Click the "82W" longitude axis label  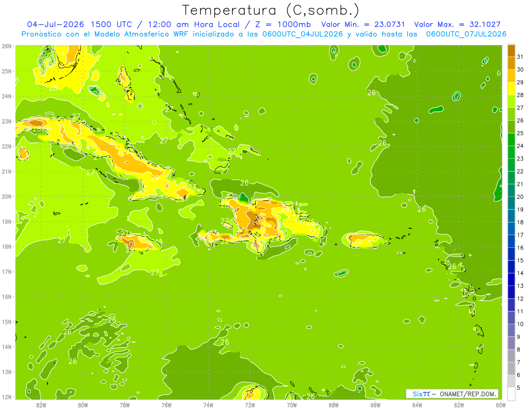[x=41, y=405]
